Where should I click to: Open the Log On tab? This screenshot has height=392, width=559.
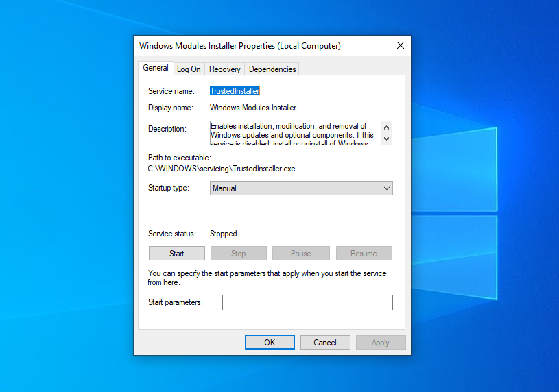(189, 69)
